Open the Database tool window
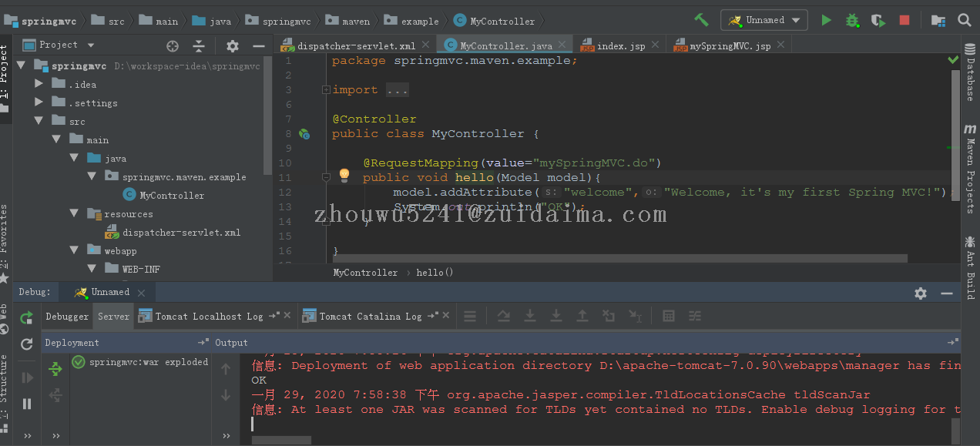This screenshot has width=980, height=446. click(970, 71)
